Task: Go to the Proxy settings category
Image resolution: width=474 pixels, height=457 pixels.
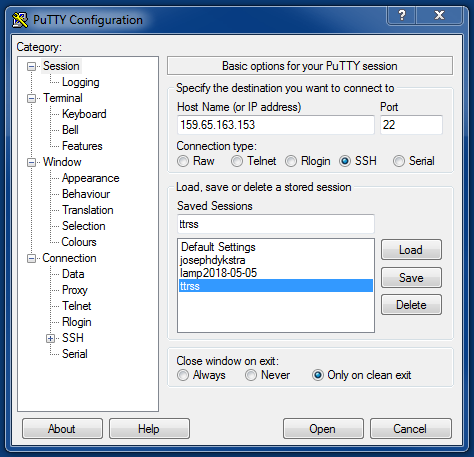Action: tap(75, 290)
